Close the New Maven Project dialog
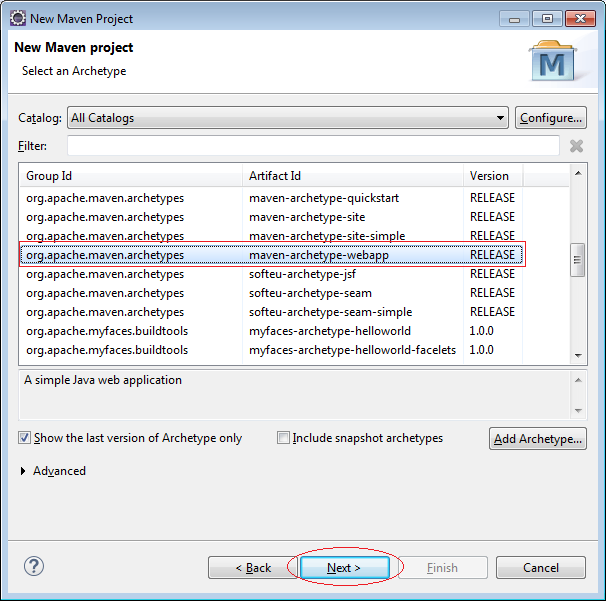The height and width of the screenshot is (601, 606). click(x=580, y=18)
